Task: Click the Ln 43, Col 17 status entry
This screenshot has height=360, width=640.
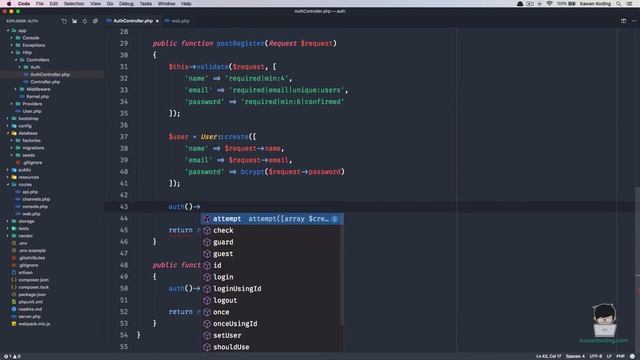Action: (x=548, y=356)
